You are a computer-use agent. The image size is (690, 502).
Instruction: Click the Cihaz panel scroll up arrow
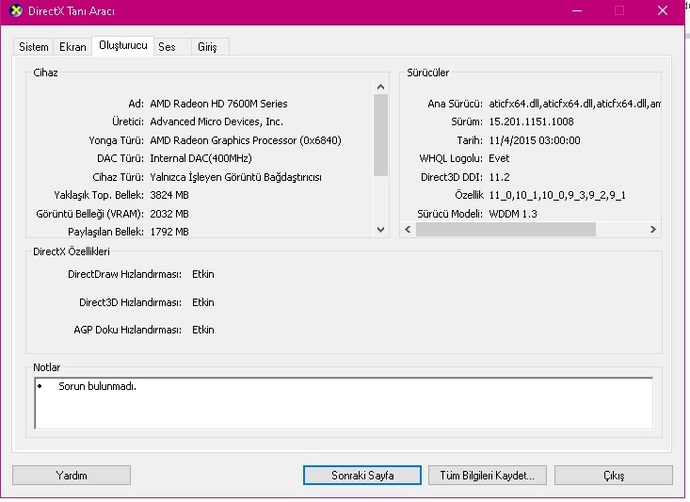tap(381, 87)
